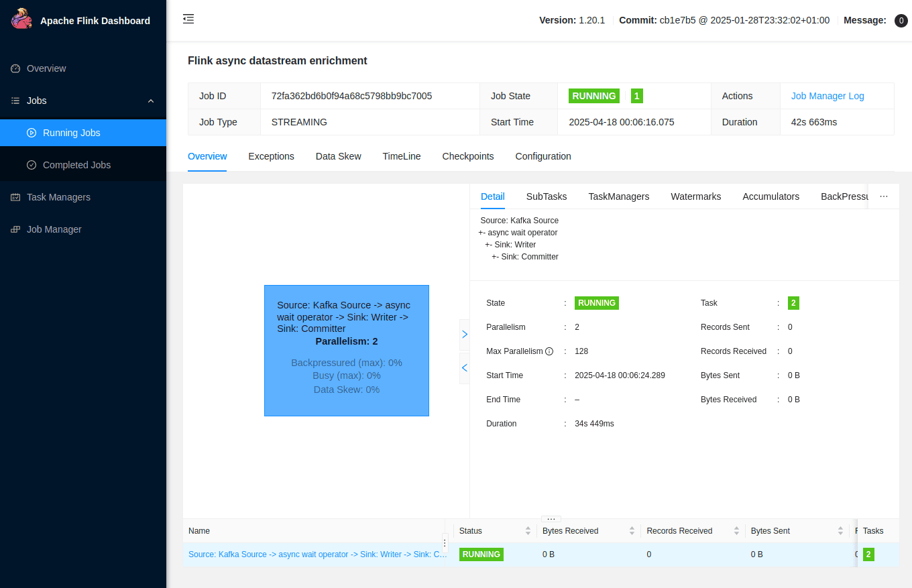Select the Kafka Source vertex table row
The height and width of the screenshot is (588, 912).
click(317, 554)
